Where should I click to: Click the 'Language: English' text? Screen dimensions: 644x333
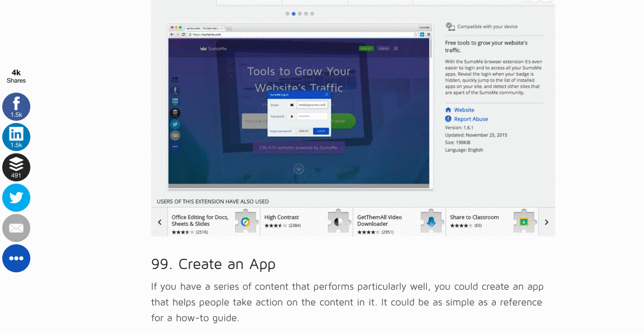point(464,150)
